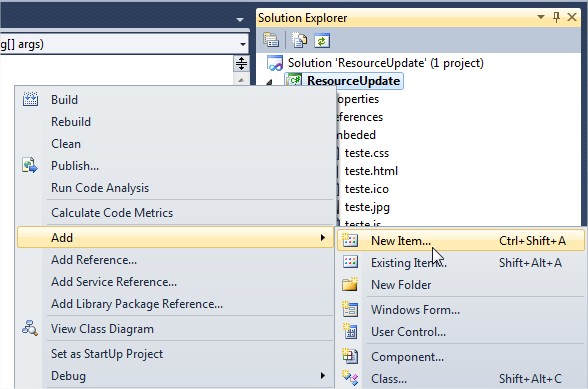Click the Build icon in context menu

pyautogui.click(x=30, y=99)
